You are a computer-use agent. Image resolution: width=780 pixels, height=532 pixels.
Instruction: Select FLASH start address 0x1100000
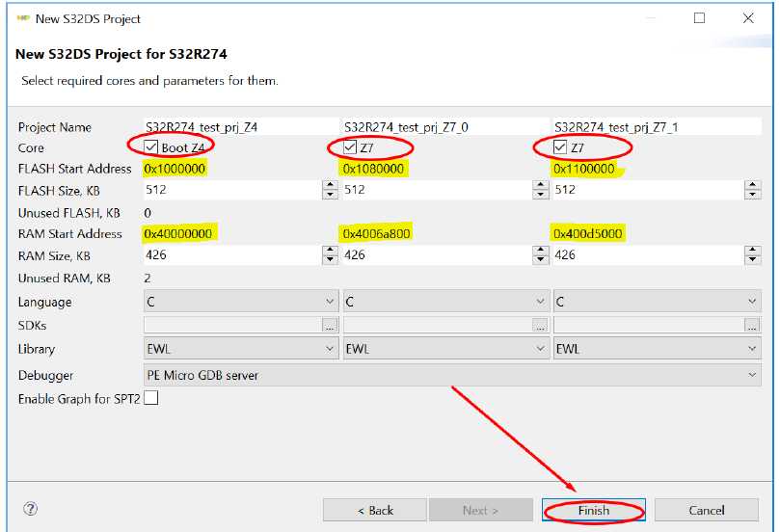click(584, 169)
